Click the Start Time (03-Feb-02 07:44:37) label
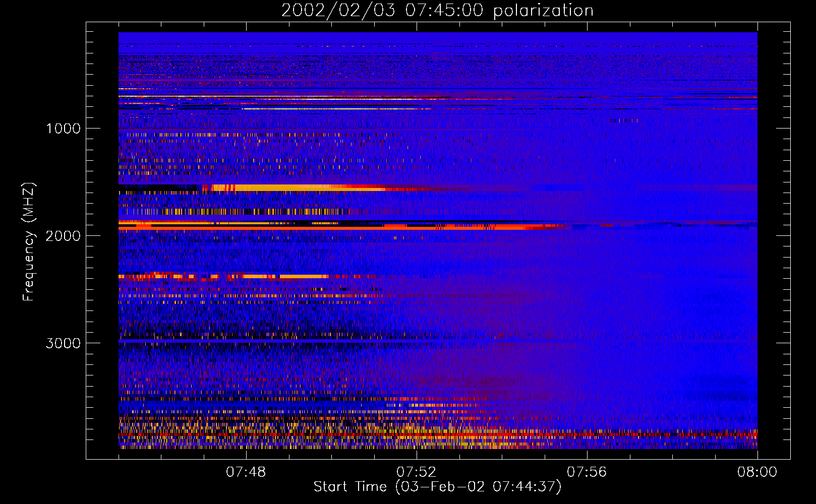The width and height of the screenshot is (816, 504). coord(437,487)
